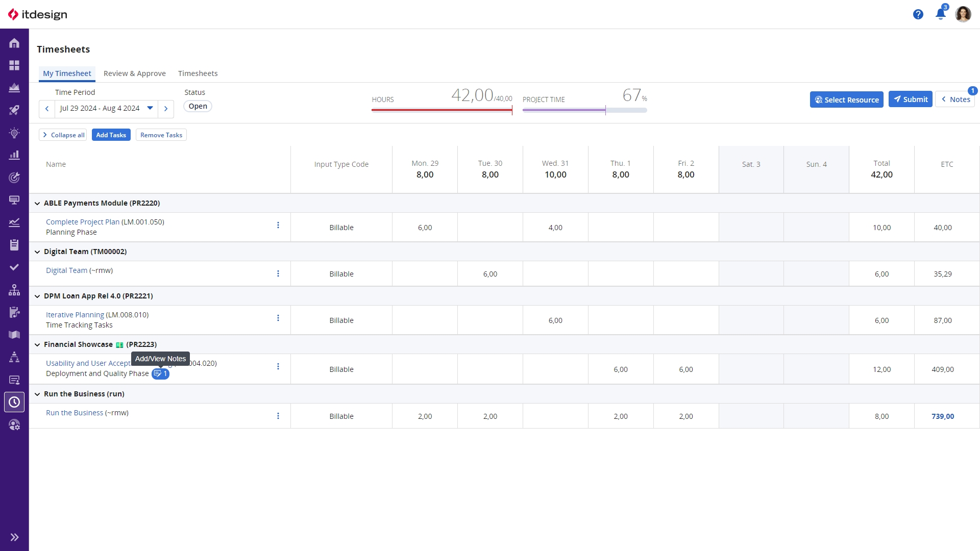Click the org chart hierarchy sidebar icon
This screenshot has width=980, height=551.
[x=14, y=290]
